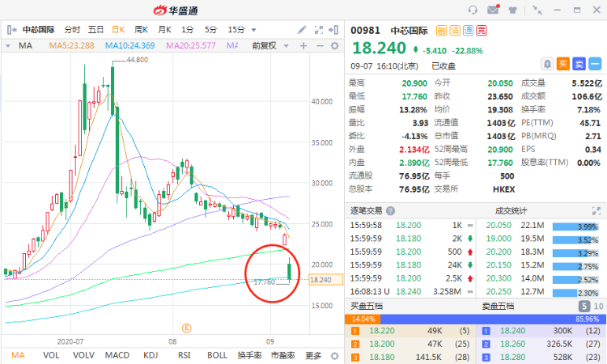The image size is (607, 364).
Task: Open bottom indicator settings gear
Action: (x=335, y=355)
